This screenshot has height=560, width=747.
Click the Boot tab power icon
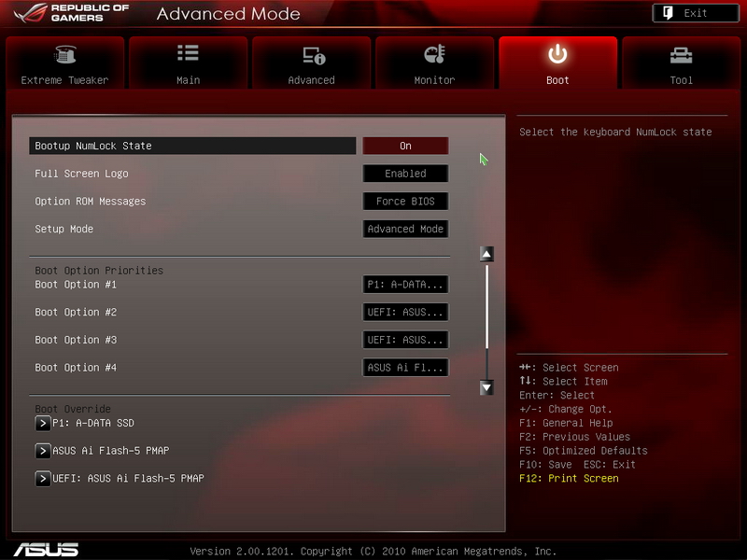tap(557, 54)
